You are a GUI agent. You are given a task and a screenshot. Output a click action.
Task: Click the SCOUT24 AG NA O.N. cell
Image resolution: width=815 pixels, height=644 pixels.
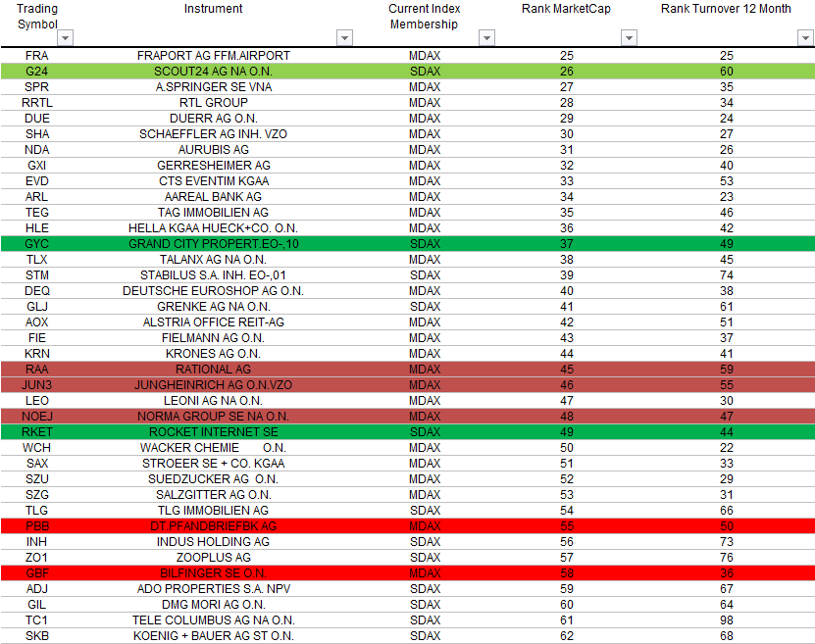pos(213,72)
